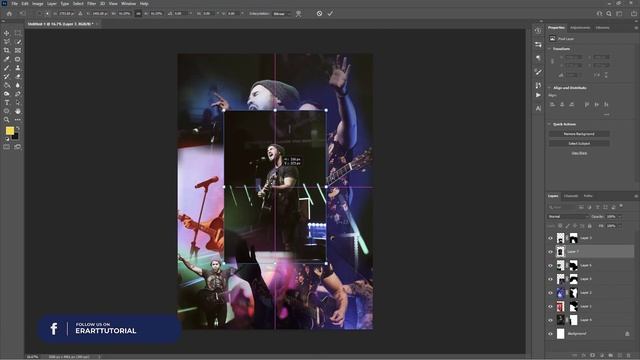Viewport: 640px width, 360px height.
Task: Click align bottom edges icon
Action: (x=606, y=104)
